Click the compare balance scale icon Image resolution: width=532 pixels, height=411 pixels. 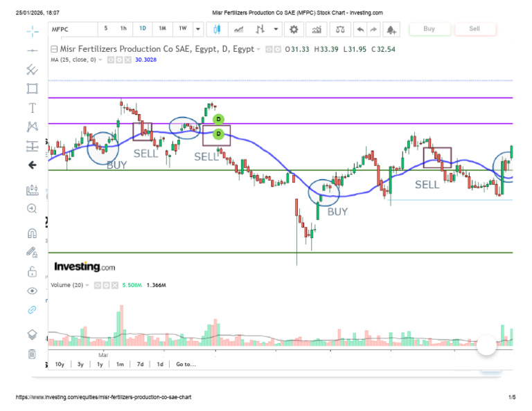pos(340,30)
